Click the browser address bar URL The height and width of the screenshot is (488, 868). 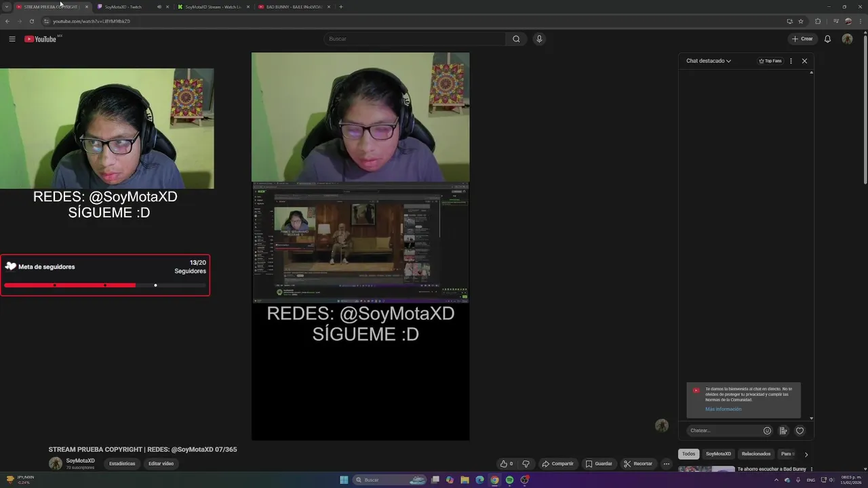point(92,21)
